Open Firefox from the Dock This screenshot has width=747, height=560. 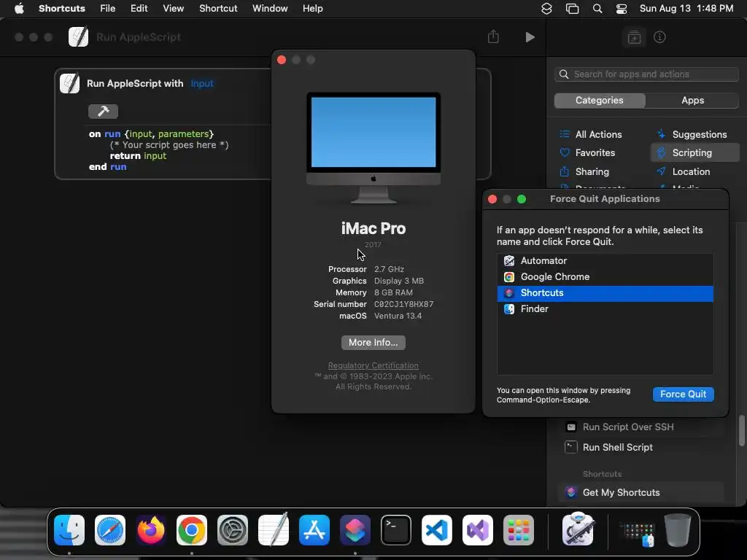pos(150,530)
